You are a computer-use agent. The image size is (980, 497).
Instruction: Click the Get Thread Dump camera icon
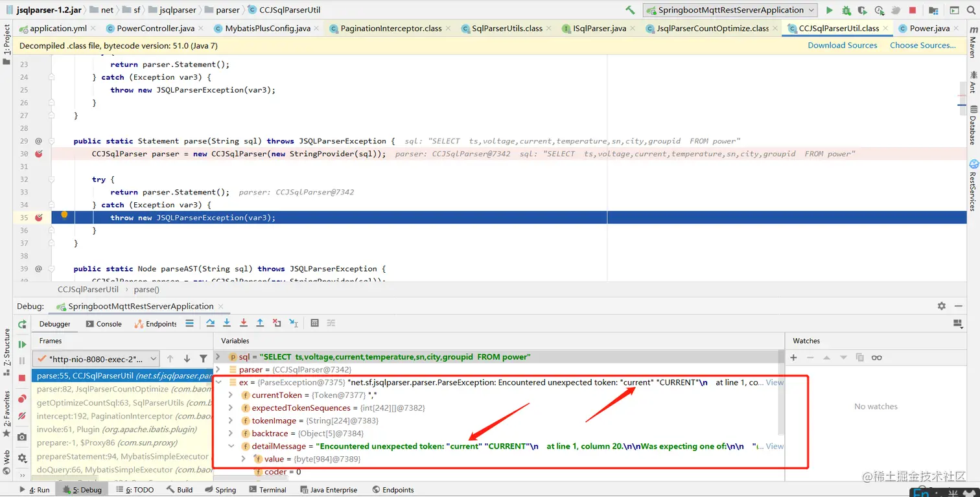(x=22, y=437)
